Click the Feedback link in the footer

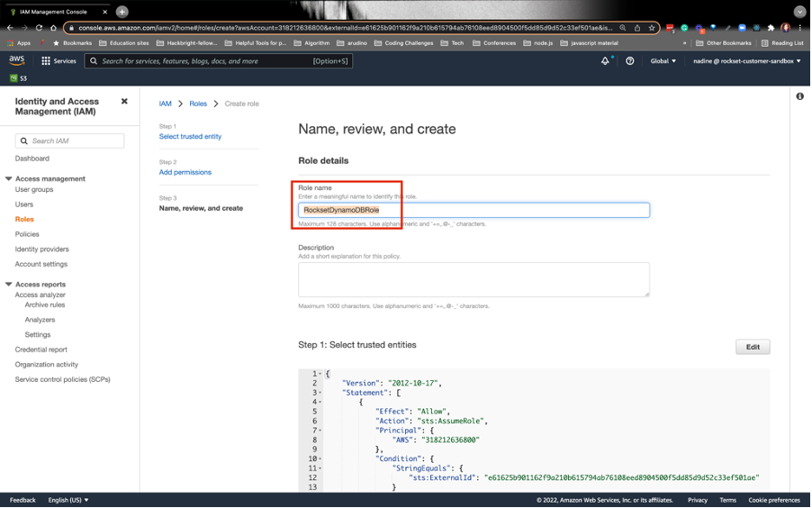[23, 500]
